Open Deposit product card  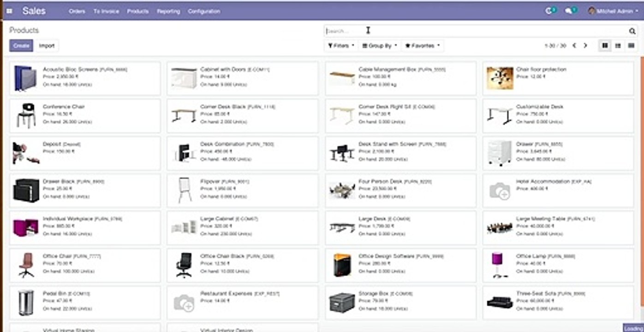pyautogui.click(x=85, y=153)
